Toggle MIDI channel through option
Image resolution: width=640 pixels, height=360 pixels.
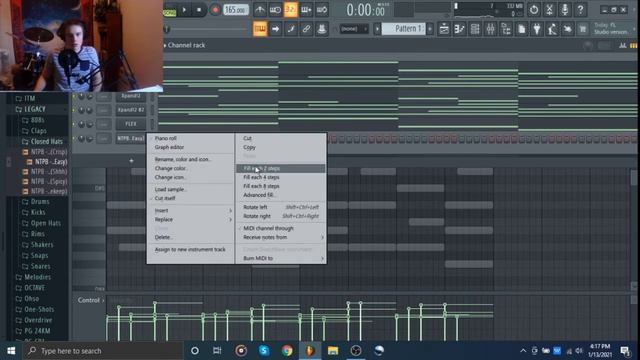click(269, 228)
